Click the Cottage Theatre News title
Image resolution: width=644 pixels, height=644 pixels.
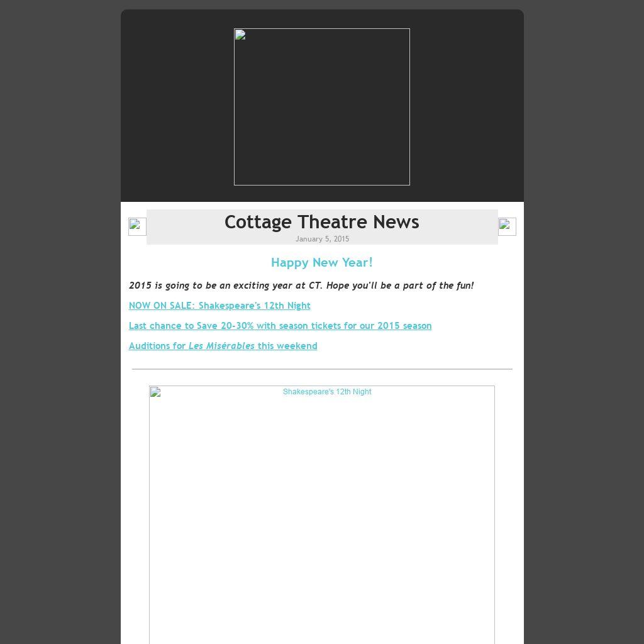coord(321,222)
